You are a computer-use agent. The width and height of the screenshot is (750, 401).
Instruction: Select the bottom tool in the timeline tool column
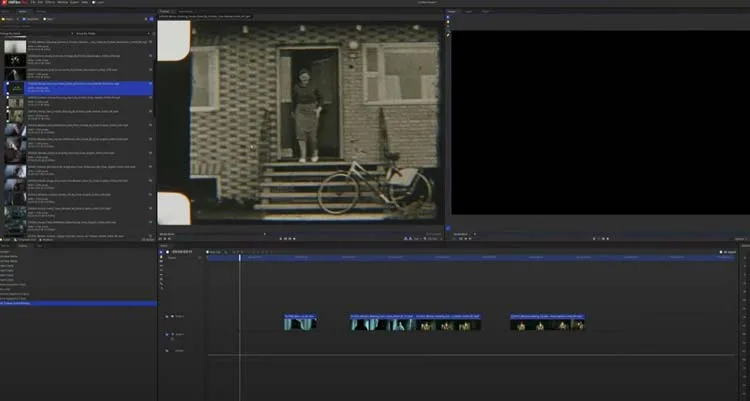(162, 289)
